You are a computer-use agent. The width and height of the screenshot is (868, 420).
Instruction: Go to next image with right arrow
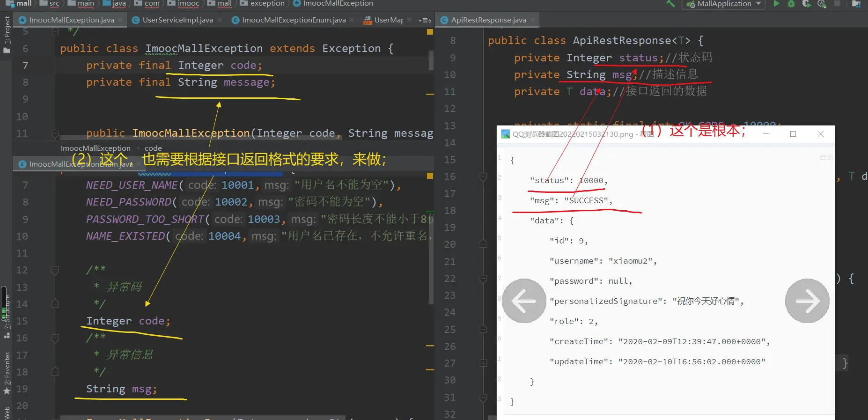coord(807,301)
